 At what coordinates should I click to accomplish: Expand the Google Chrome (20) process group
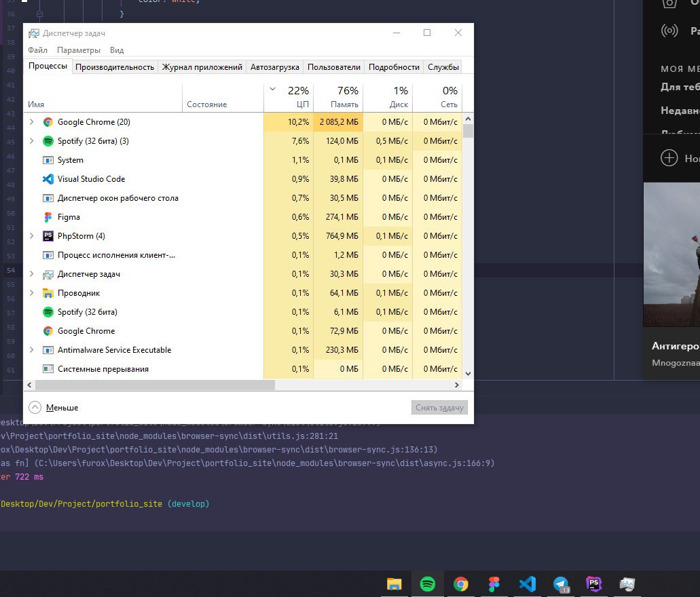(x=31, y=122)
